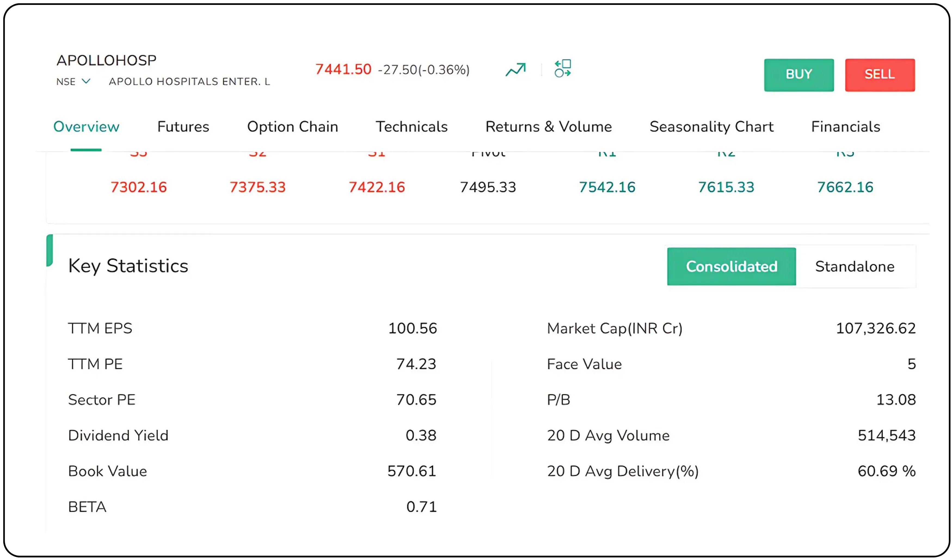Click the Market Cap value 107,326.62
The width and height of the screenshot is (952, 560).
click(x=875, y=328)
